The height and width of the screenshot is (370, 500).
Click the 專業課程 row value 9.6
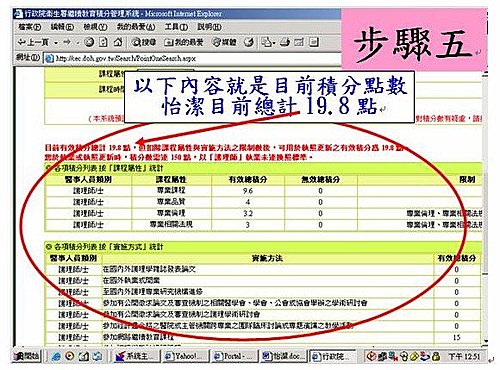[x=248, y=191]
